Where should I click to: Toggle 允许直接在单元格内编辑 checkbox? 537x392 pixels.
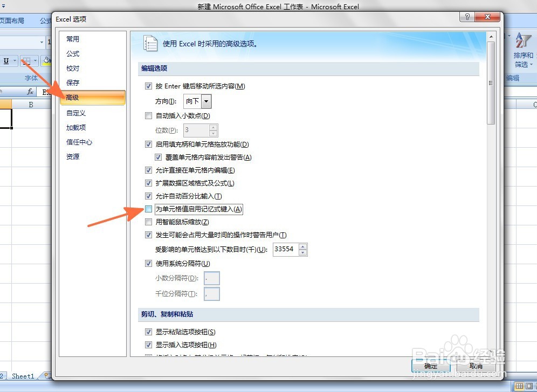[148, 170]
